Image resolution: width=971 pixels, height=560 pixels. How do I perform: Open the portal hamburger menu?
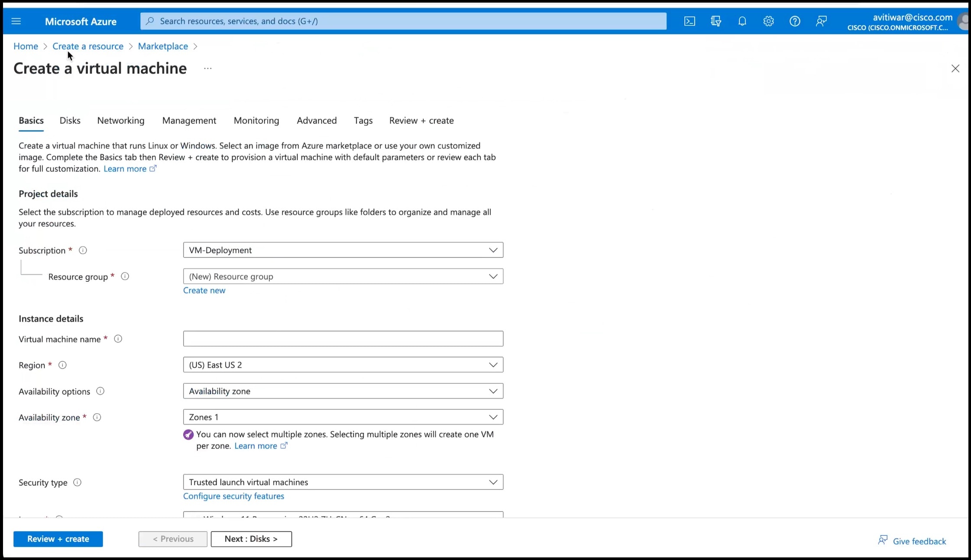[17, 21]
